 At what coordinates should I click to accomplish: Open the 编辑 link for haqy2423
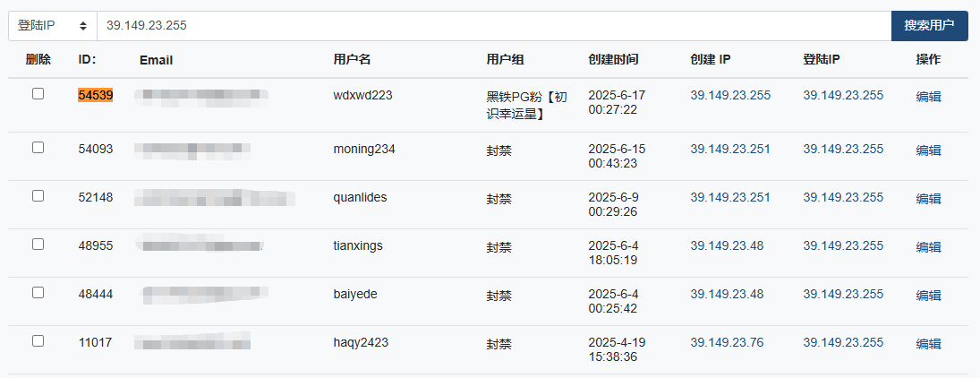(x=928, y=344)
